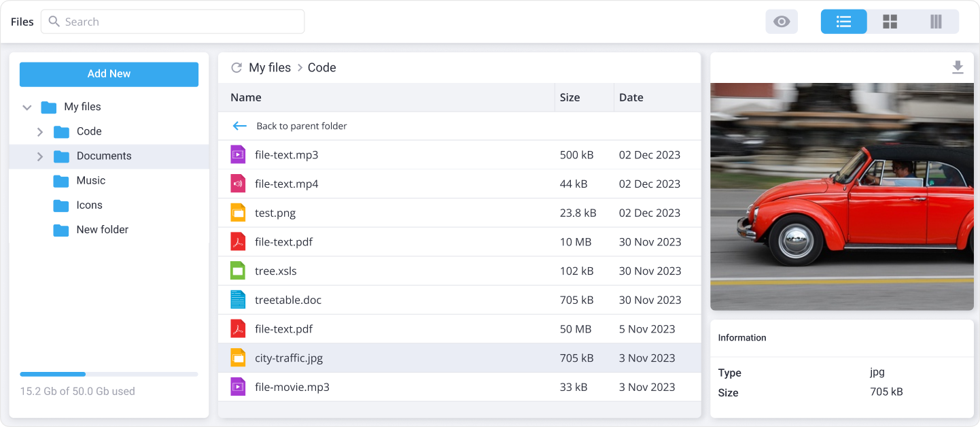Click the test.png image file icon
The height and width of the screenshot is (427, 980).
point(238,213)
